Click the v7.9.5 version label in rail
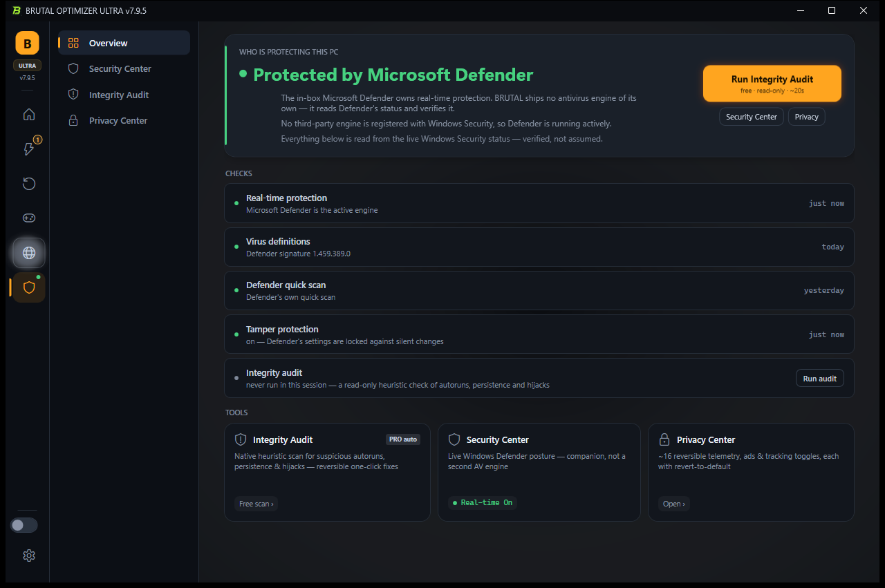The width and height of the screenshot is (885, 588). click(28, 77)
